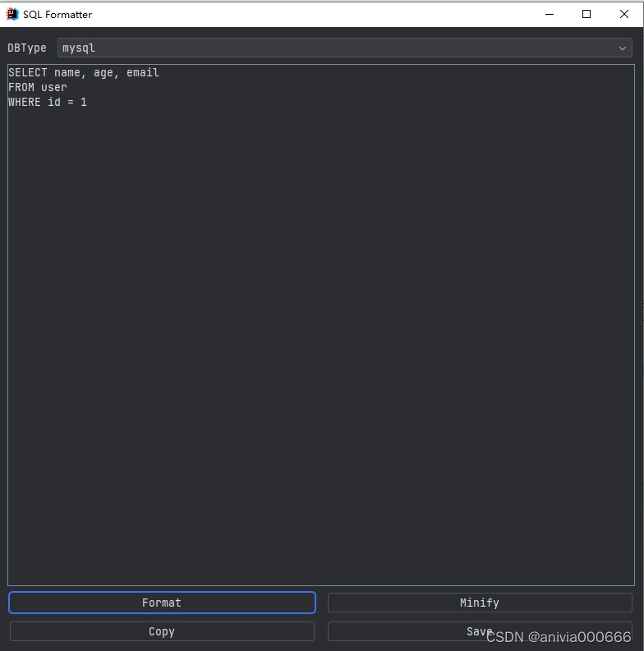Click the Save button
Image resolution: width=644 pixels, height=651 pixels.
(480, 631)
